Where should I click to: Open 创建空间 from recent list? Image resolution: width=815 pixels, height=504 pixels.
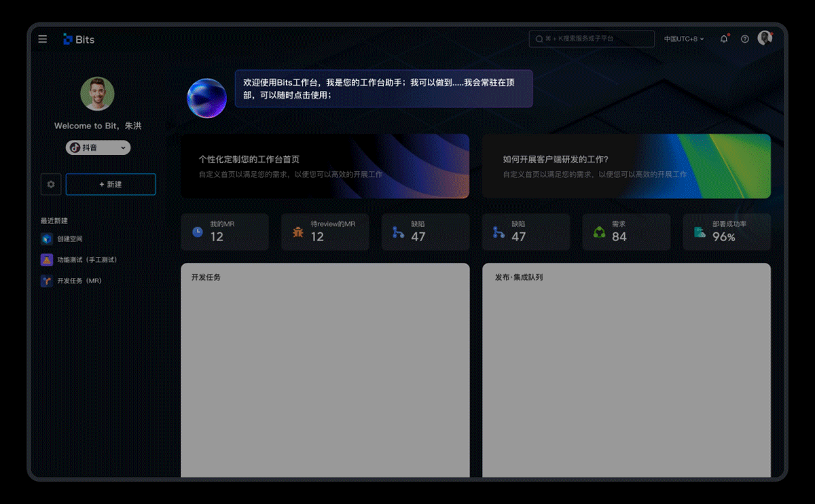click(x=62, y=239)
